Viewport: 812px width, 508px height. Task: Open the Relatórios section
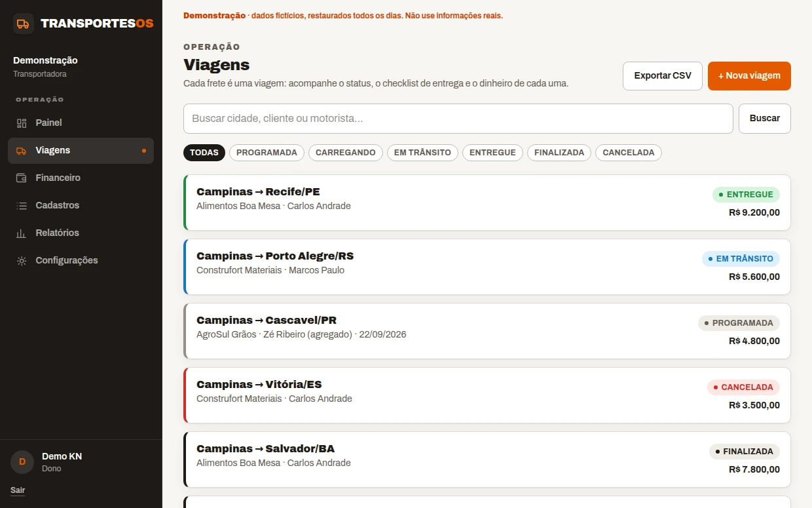tap(81, 233)
